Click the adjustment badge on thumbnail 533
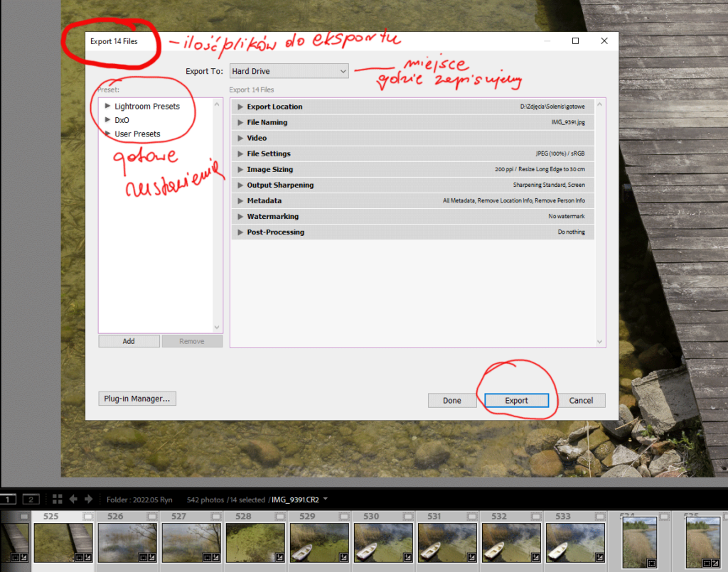728x572 pixels. click(x=599, y=557)
